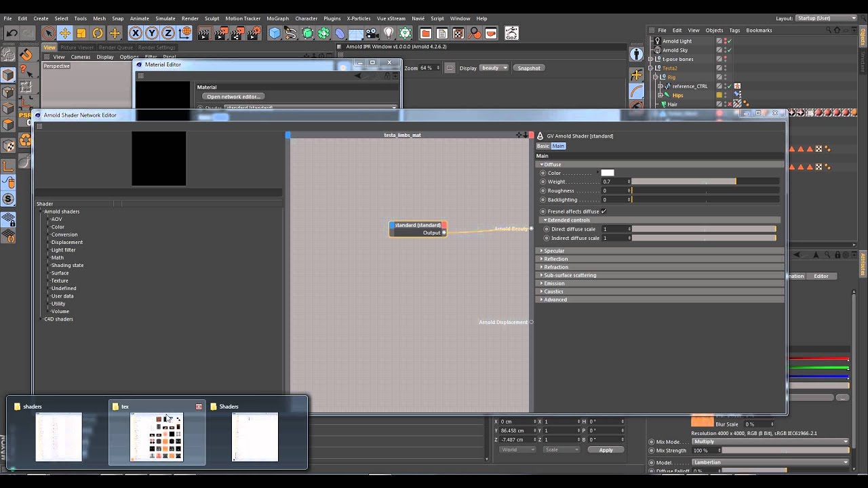Viewport: 868px width, 488px height.
Task: Select the Live Selection tool
Action: [48, 33]
